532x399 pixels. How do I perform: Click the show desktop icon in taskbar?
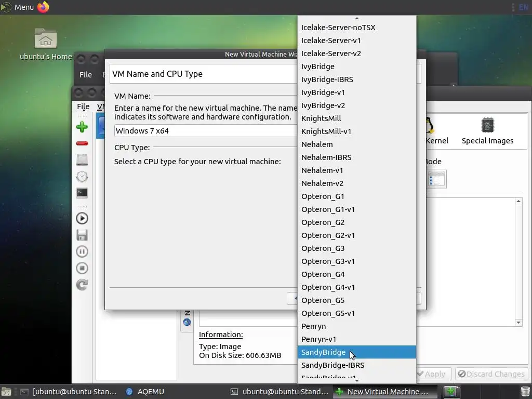point(6,392)
